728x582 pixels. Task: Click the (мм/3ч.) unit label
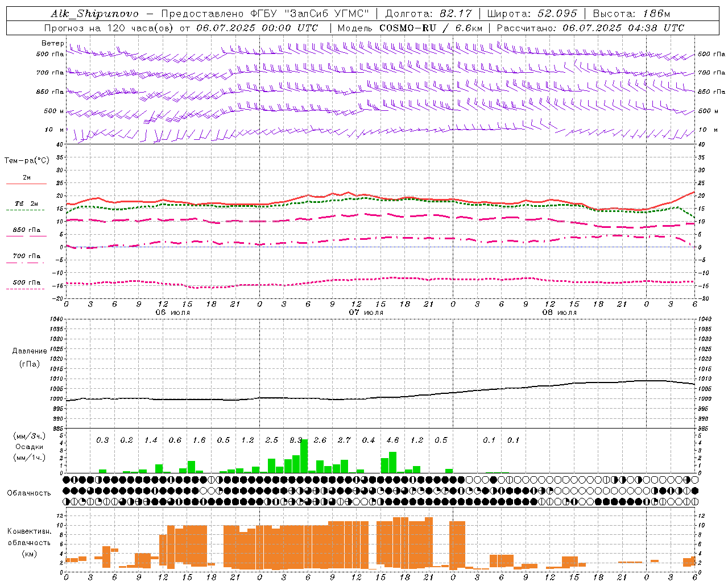(30, 436)
